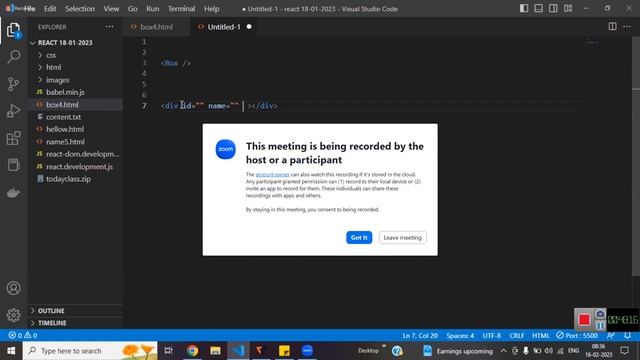Click Got It in recording dialog

click(359, 238)
